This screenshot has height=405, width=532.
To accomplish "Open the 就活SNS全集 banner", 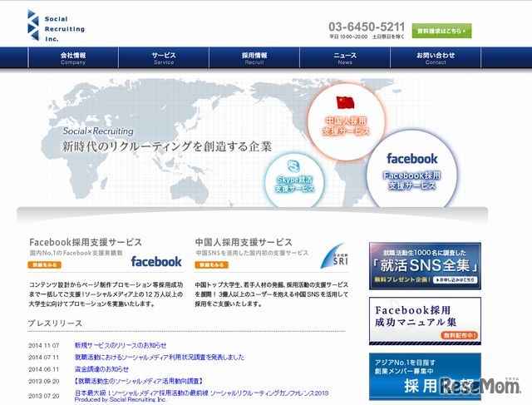I will pyautogui.click(x=425, y=266).
